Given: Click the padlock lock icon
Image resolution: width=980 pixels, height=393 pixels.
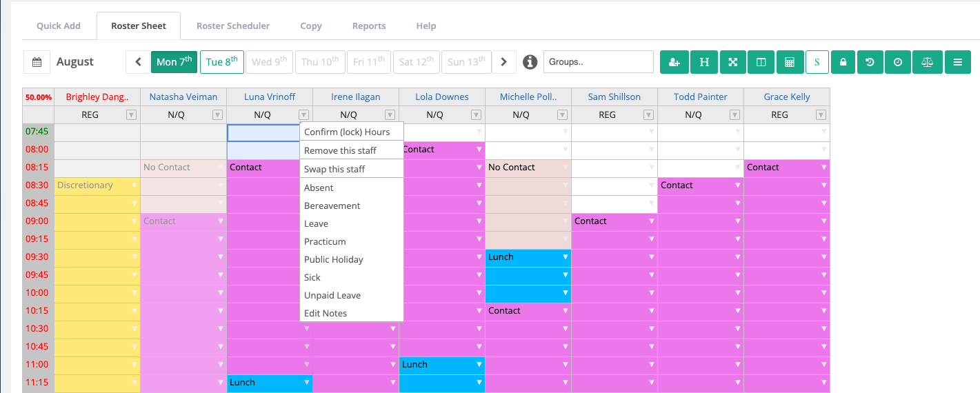Looking at the screenshot, I should (843, 62).
